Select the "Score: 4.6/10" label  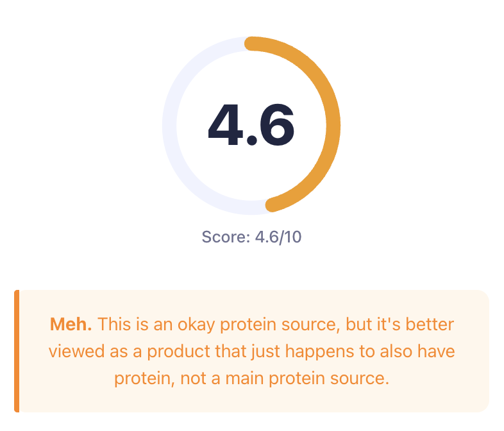click(x=251, y=237)
